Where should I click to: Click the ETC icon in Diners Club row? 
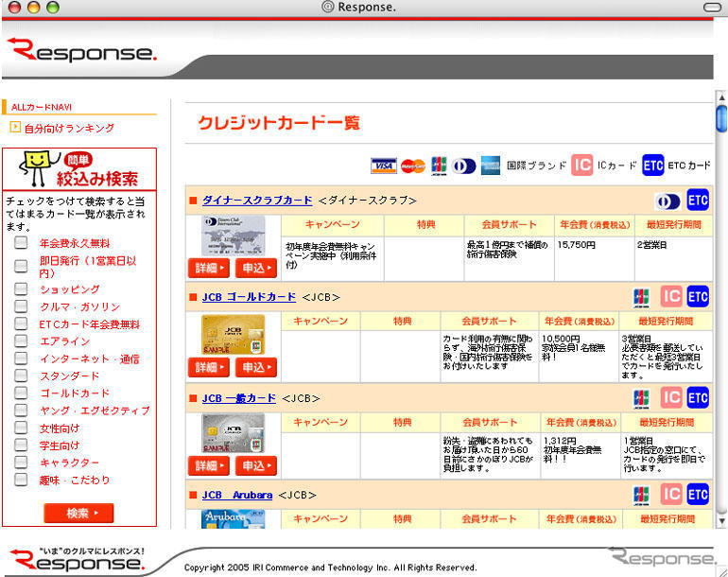(x=698, y=201)
